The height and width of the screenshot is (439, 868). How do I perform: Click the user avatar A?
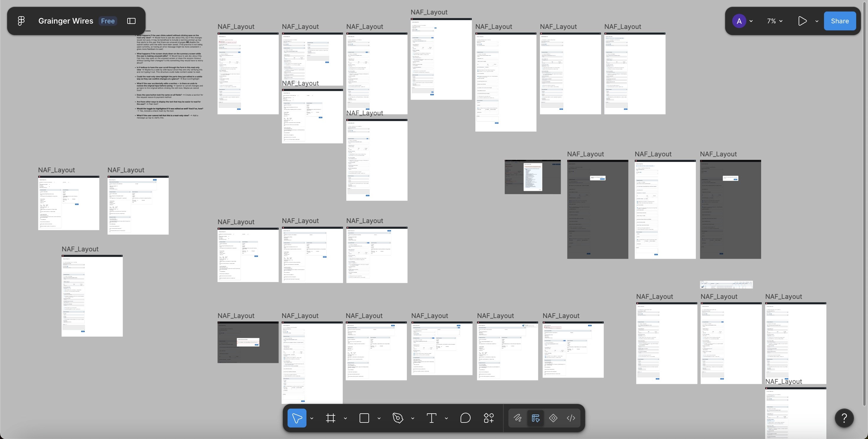click(x=739, y=21)
